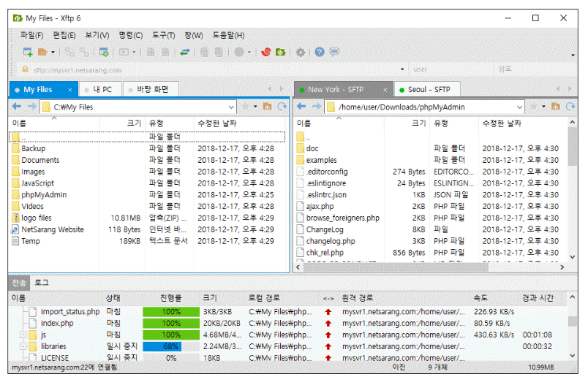Open the local path C:\My Files dropdown
Image resolution: width=588 pixels, height=382 pixels.
pyautogui.click(x=230, y=107)
